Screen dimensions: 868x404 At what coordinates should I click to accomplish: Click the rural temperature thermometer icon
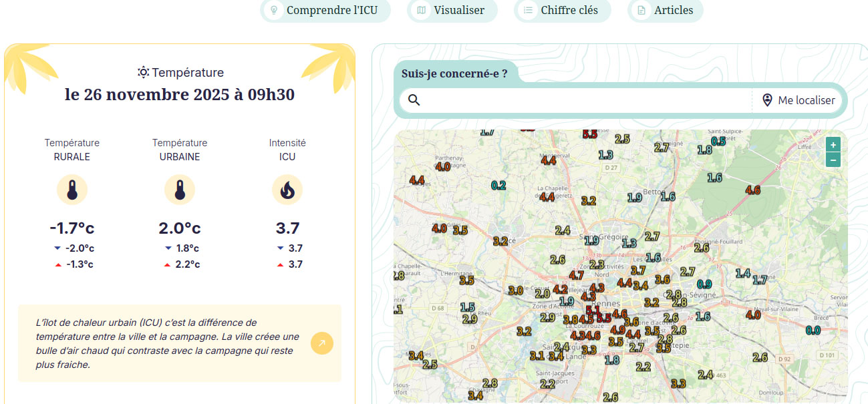pos(72,190)
